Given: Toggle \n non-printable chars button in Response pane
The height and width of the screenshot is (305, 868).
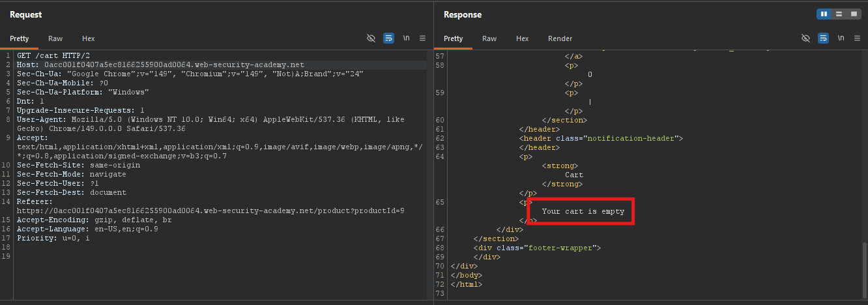Looking at the screenshot, I should pyautogui.click(x=841, y=38).
